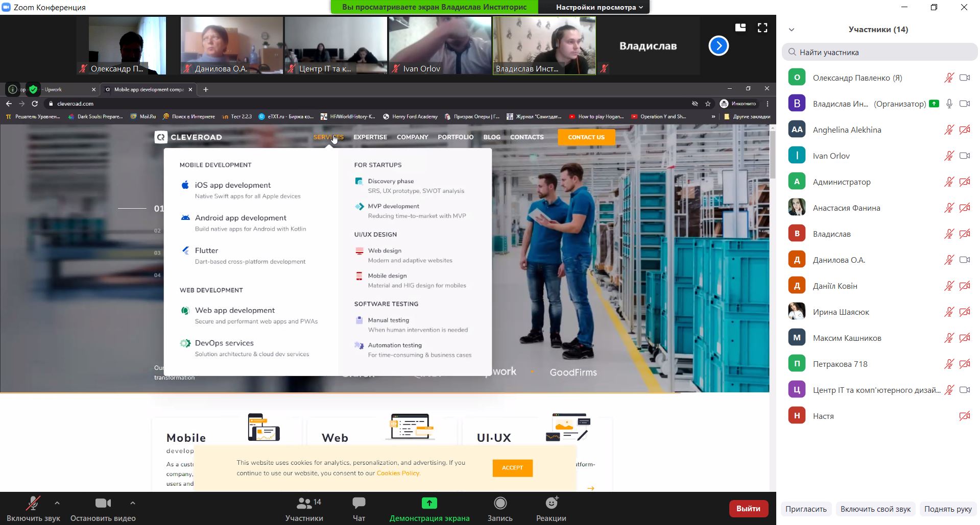Collapse the participants panel chevron

(792, 30)
